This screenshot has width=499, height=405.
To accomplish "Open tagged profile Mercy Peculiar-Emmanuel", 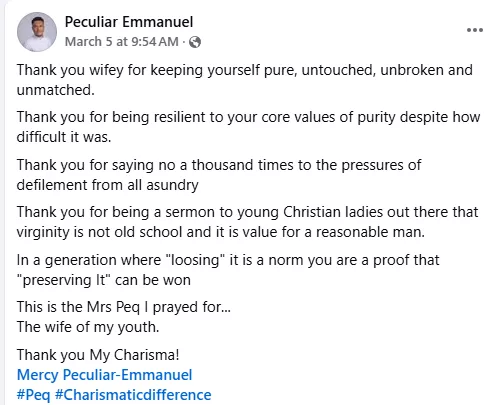I will (104, 375).
